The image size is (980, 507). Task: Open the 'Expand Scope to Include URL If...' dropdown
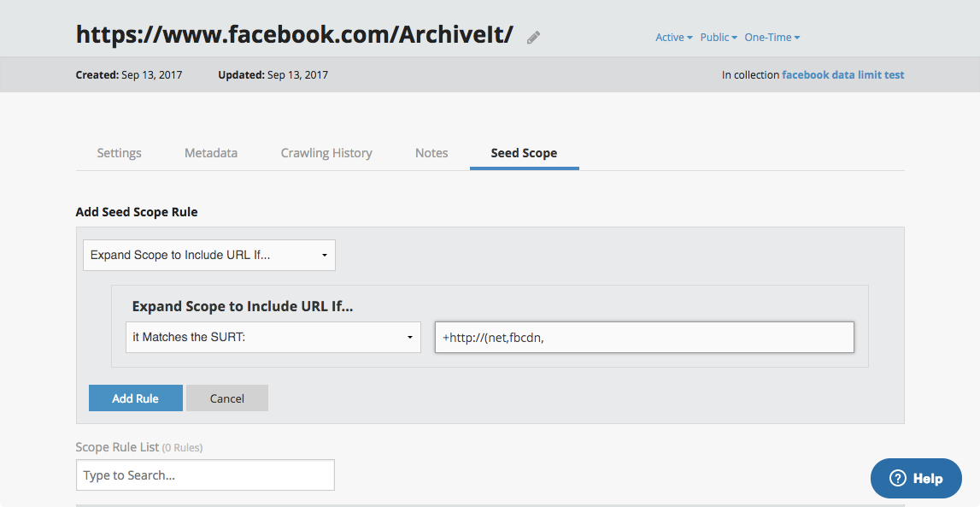208,255
